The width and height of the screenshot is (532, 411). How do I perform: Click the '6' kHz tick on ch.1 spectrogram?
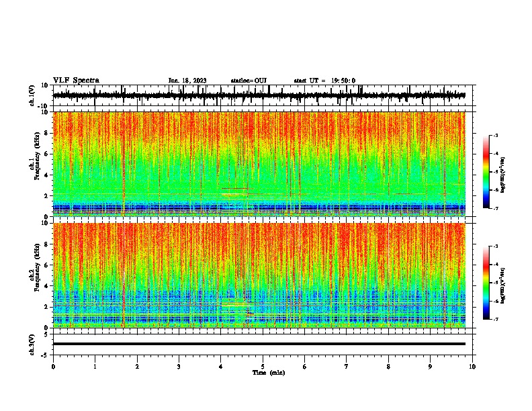(x=47, y=154)
